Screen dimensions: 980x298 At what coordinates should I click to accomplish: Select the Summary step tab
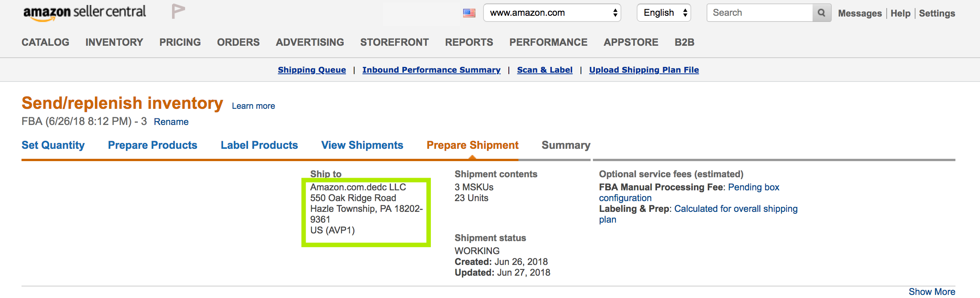(566, 145)
